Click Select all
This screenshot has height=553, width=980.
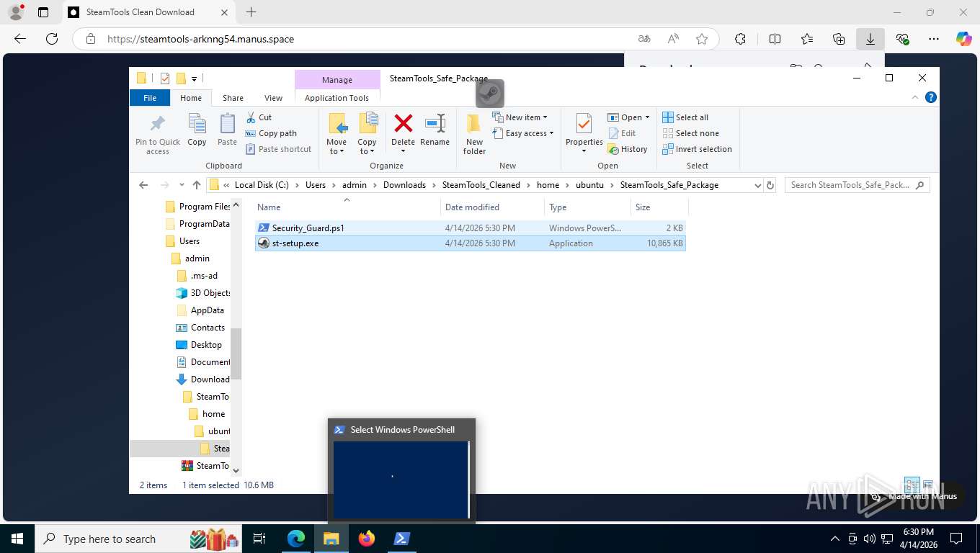[685, 117]
